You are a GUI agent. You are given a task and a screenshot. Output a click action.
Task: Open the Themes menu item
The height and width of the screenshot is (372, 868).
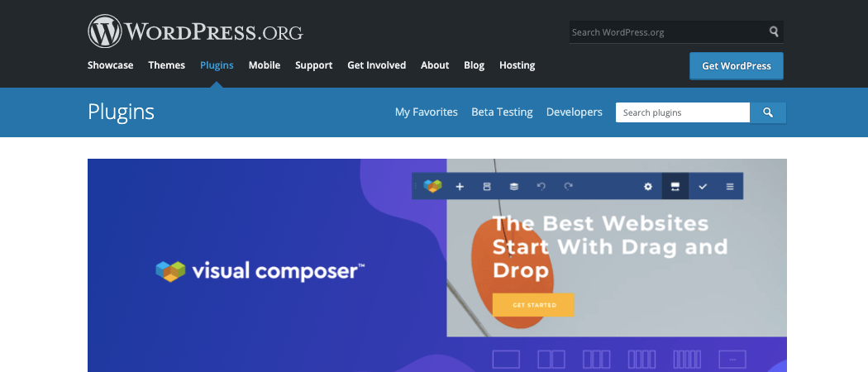pos(167,65)
